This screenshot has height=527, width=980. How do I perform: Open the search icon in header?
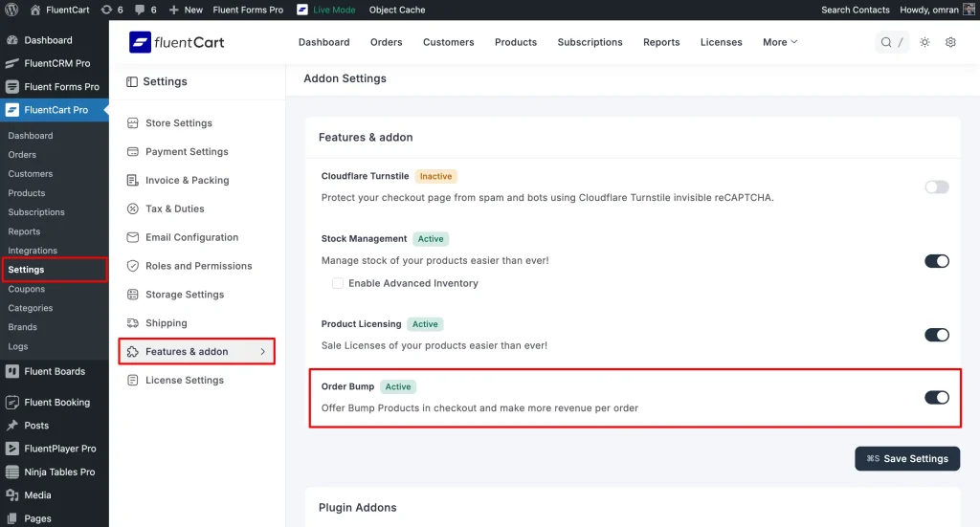886,42
